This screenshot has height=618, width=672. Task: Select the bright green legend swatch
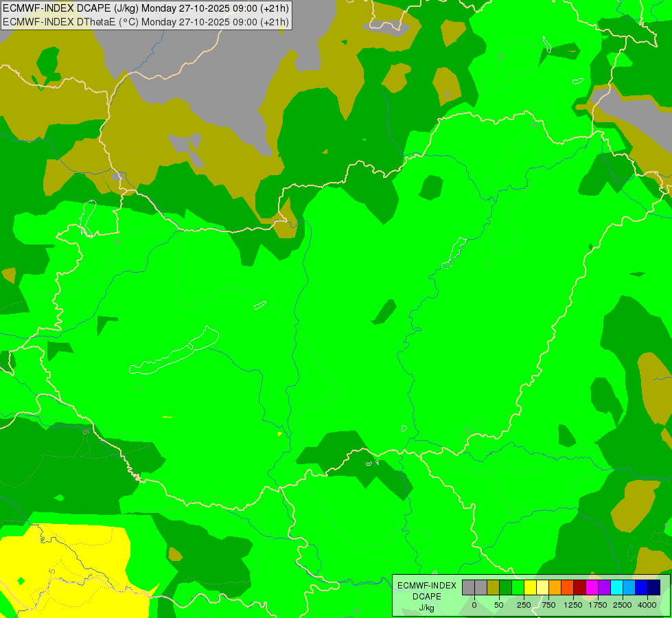coord(518,588)
